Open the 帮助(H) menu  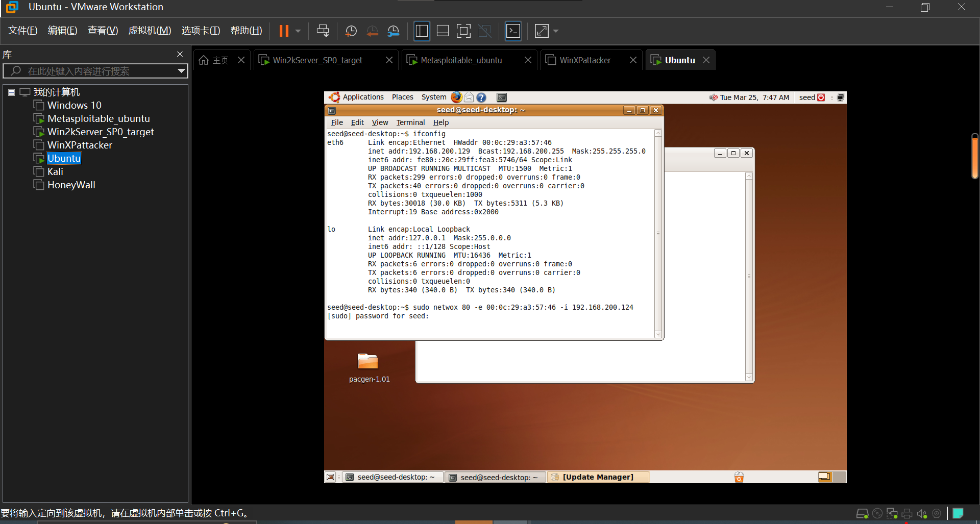(x=246, y=31)
